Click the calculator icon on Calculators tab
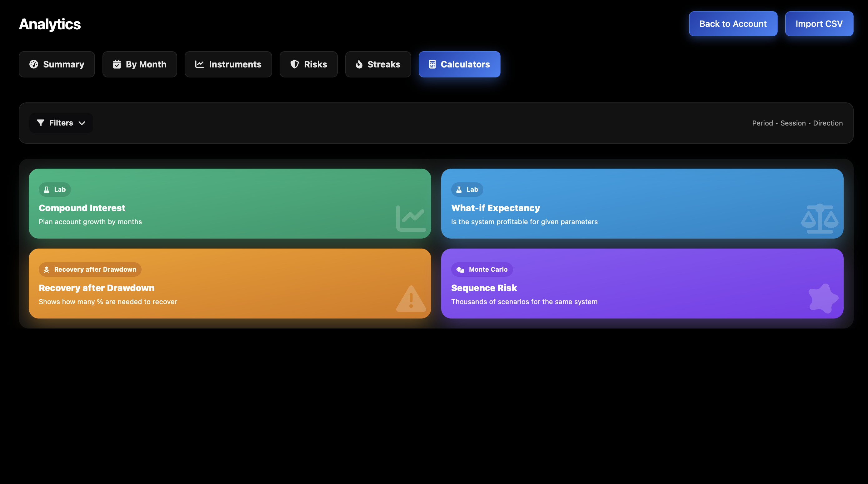 [432, 64]
